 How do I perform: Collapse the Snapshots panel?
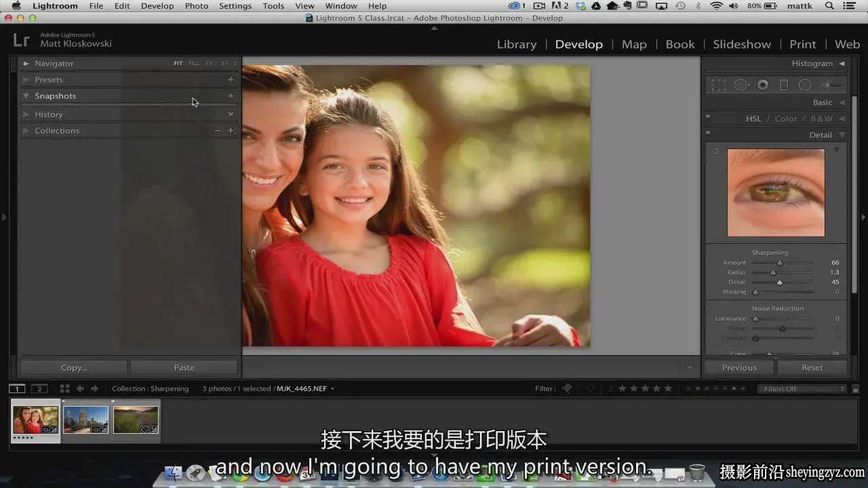(26, 96)
